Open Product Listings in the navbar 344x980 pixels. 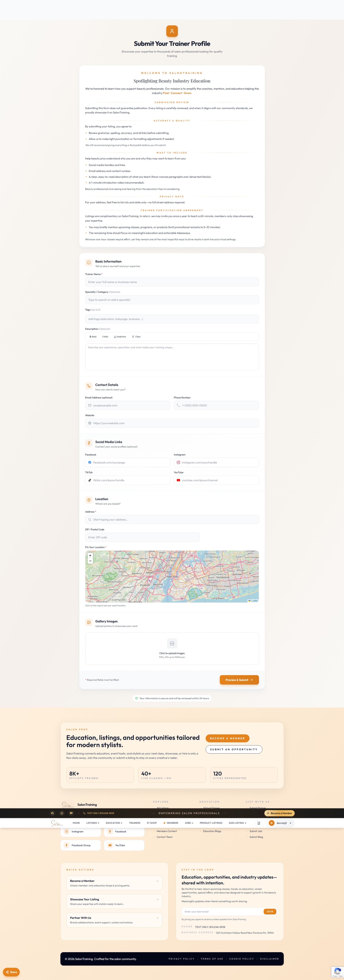point(211,823)
